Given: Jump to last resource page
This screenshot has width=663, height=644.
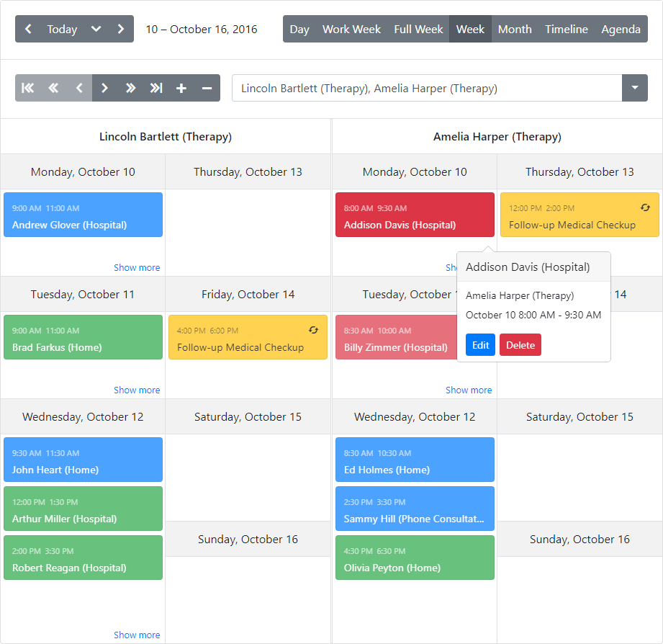Looking at the screenshot, I should [x=155, y=89].
